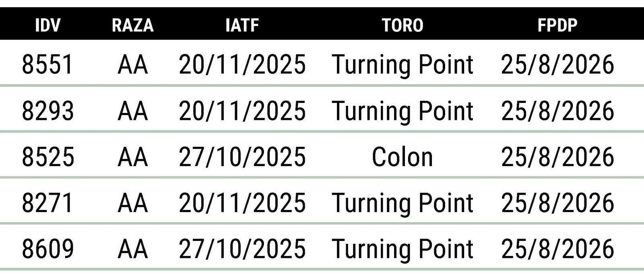Viewport: 644px width, 278px height.
Task: Select the cell with IDV 8551
Action: pyautogui.click(x=47, y=64)
